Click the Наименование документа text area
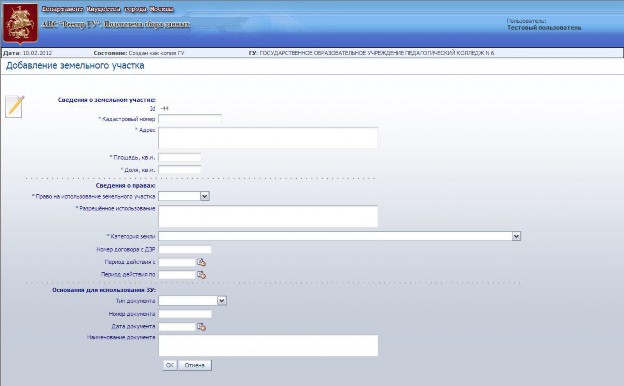The width and height of the screenshot is (624, 386). 268,345
